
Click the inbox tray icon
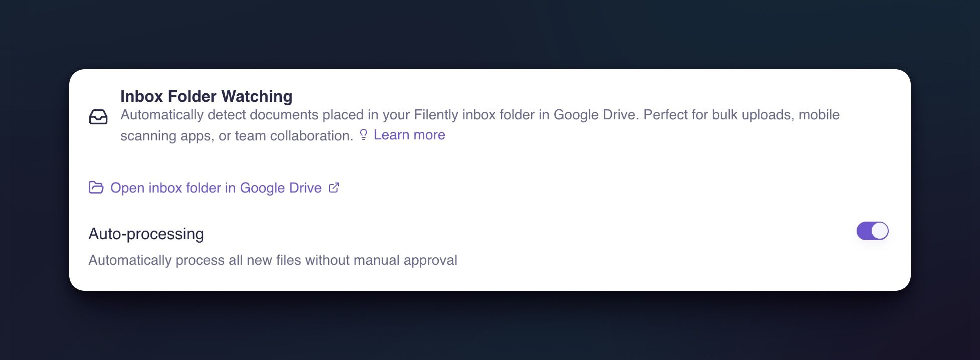point(98,117)
